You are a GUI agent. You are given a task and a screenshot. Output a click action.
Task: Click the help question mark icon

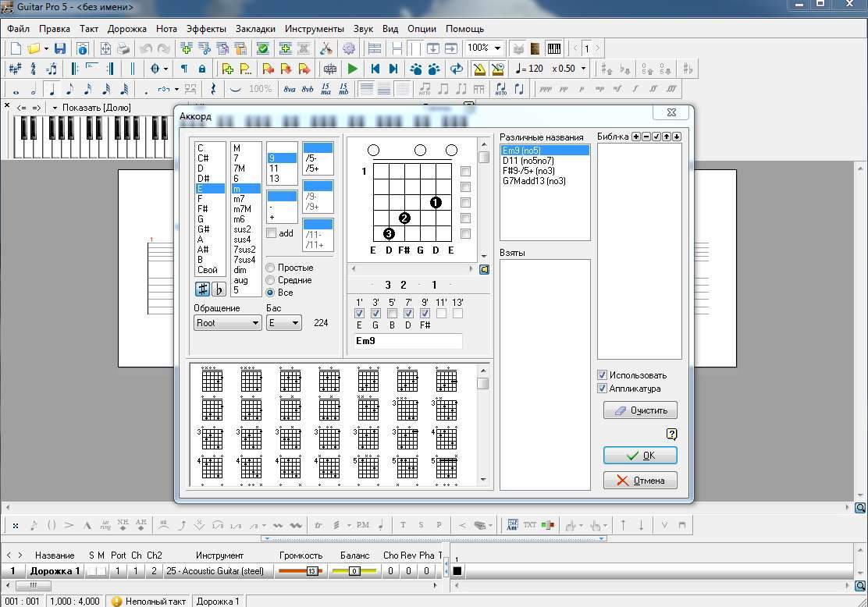tap(672, 434)
